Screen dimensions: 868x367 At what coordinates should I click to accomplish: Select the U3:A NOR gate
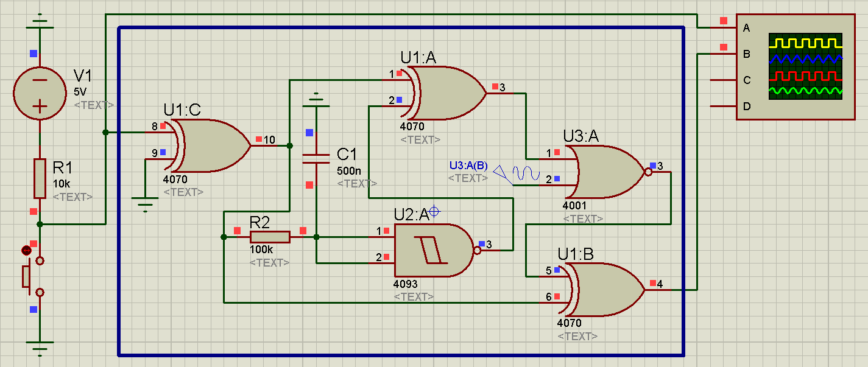click(609, 172)
